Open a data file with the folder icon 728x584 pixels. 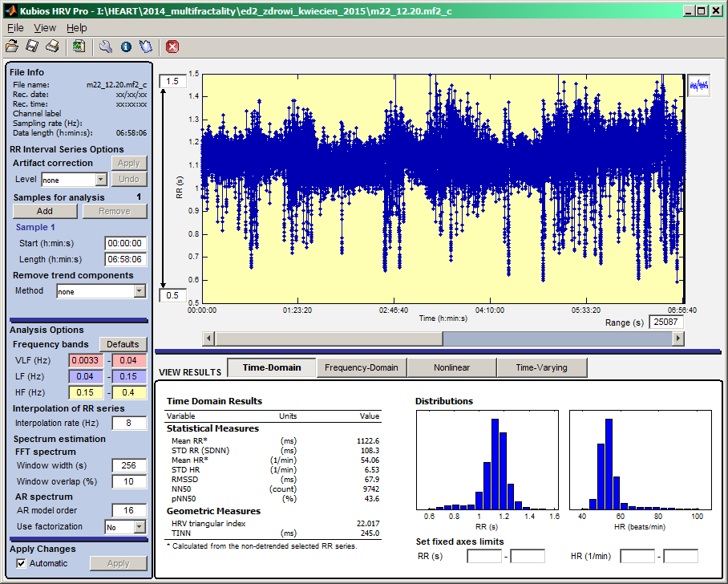[x=12, y=47]
